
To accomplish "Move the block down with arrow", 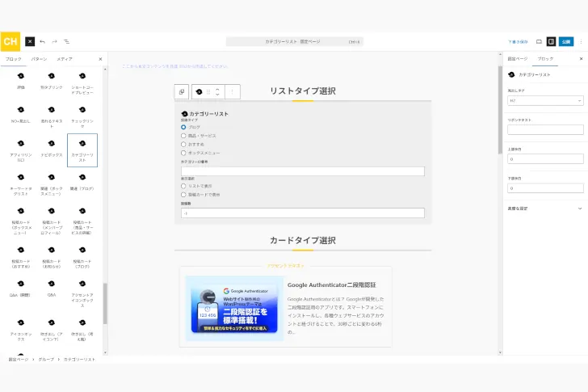I will pyautogui.click(x=217, y=95).
